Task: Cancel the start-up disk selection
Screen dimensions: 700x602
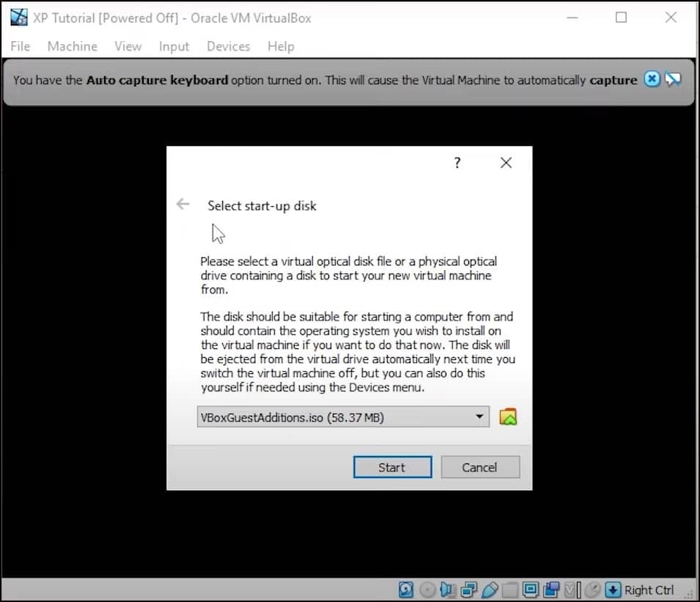Action: tap(479, 467)
